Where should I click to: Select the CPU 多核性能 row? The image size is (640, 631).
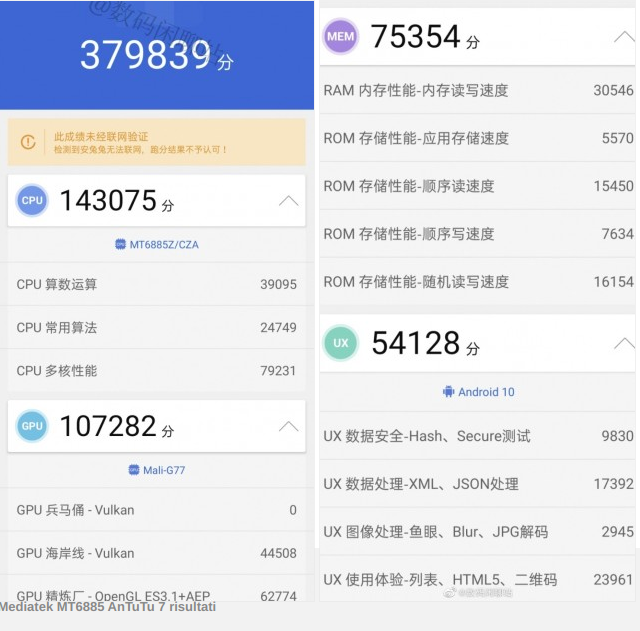point(157,371)
